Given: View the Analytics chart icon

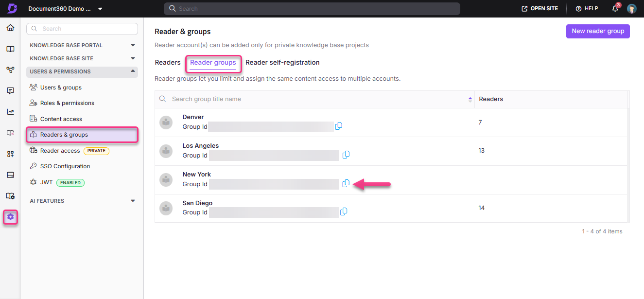Looking at the screenshot, I should (x=10, y=111).
